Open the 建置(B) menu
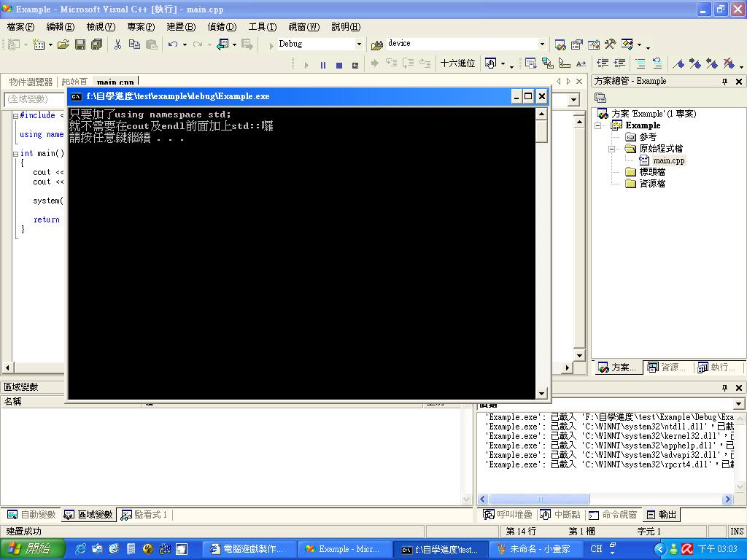 [181, 27]
